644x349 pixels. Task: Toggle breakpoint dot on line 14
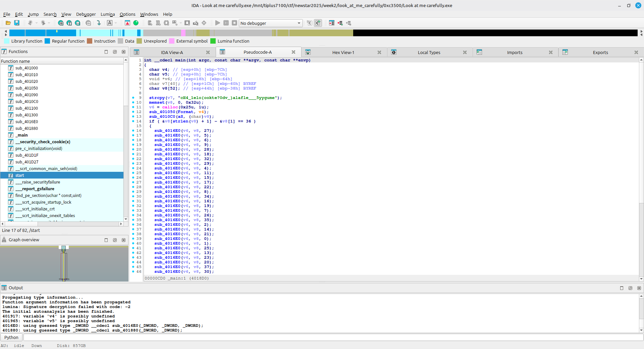(x=133, y=121)
